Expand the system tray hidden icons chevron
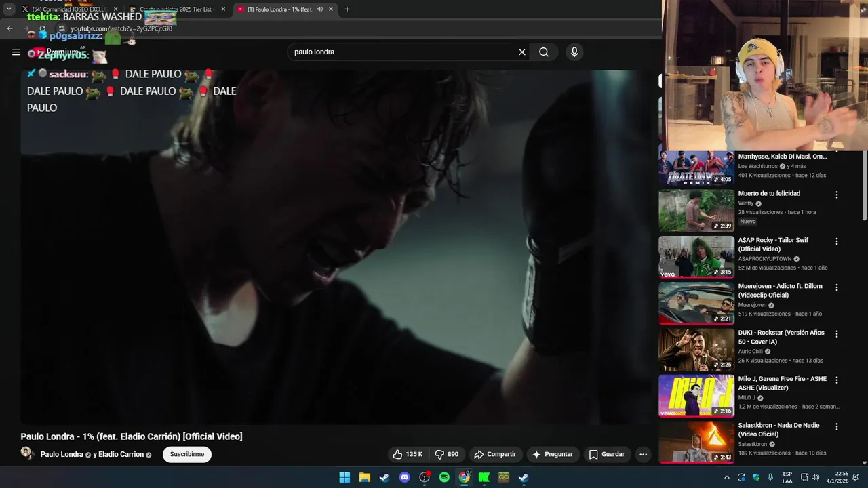 point(727,477)
